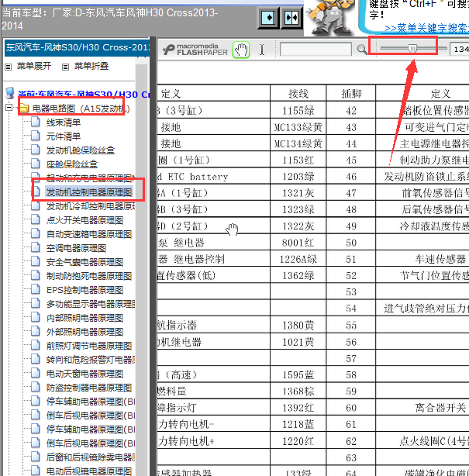Open 前照灯调节电器原理图 entry
The width and height of the screenshot is (469, 476).
click(x=88, y=346)
